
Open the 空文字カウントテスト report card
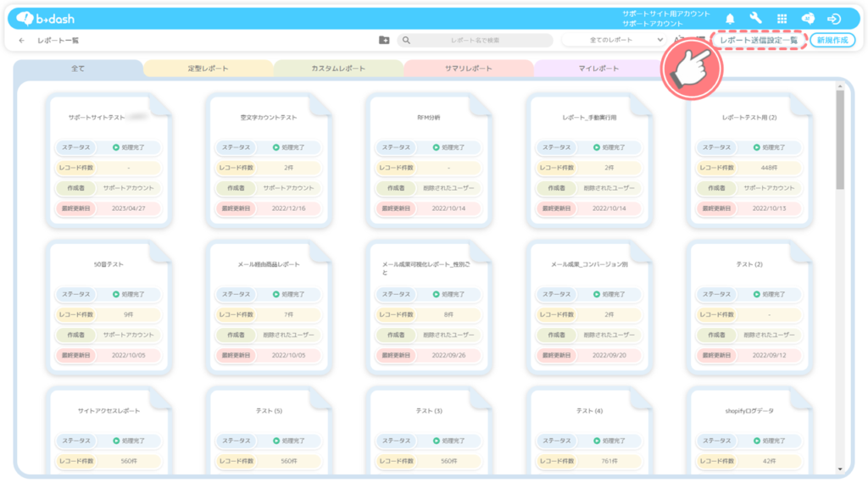[269, 160]
